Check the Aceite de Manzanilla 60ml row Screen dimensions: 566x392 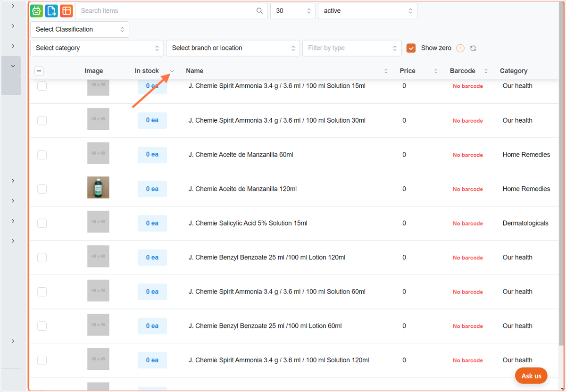(x=42, y=155)
